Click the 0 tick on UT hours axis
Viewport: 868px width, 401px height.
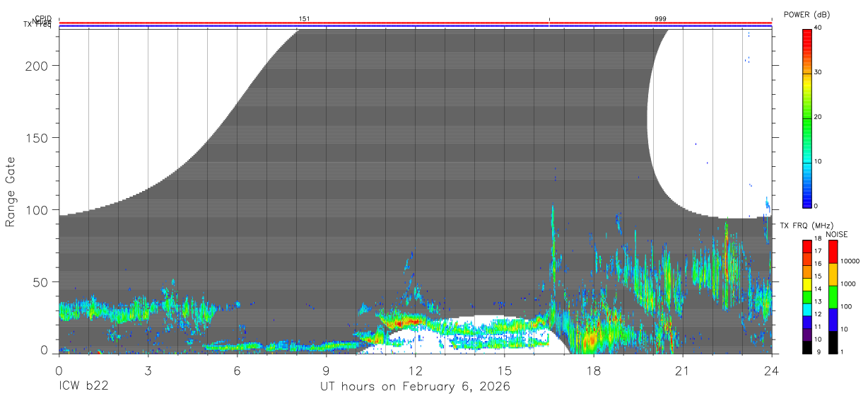click(x=59, y=370)
